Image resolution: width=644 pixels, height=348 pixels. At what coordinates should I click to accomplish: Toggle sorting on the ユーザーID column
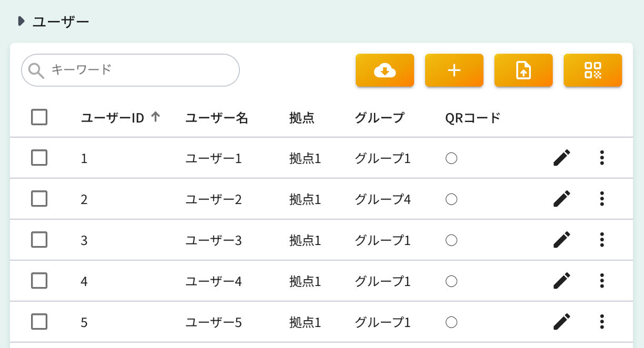point(156,118)
